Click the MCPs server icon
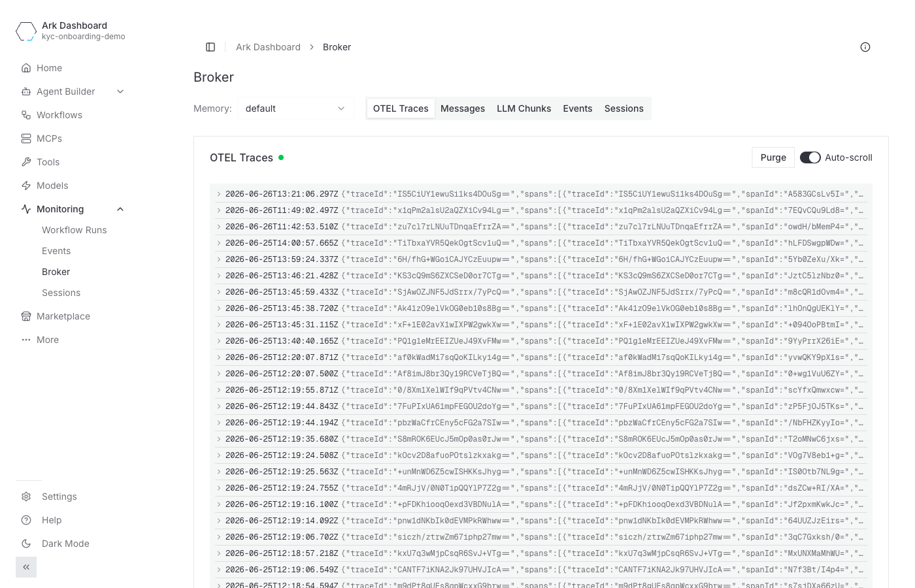 tap(26, 139)
